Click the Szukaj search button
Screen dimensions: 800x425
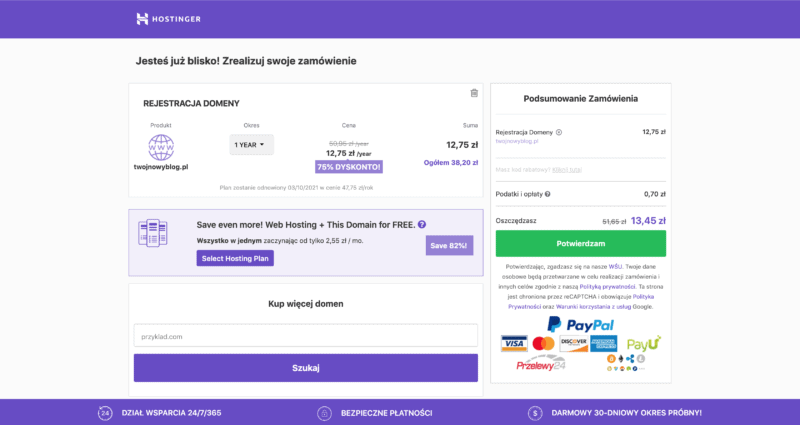[x=306, y=368]
